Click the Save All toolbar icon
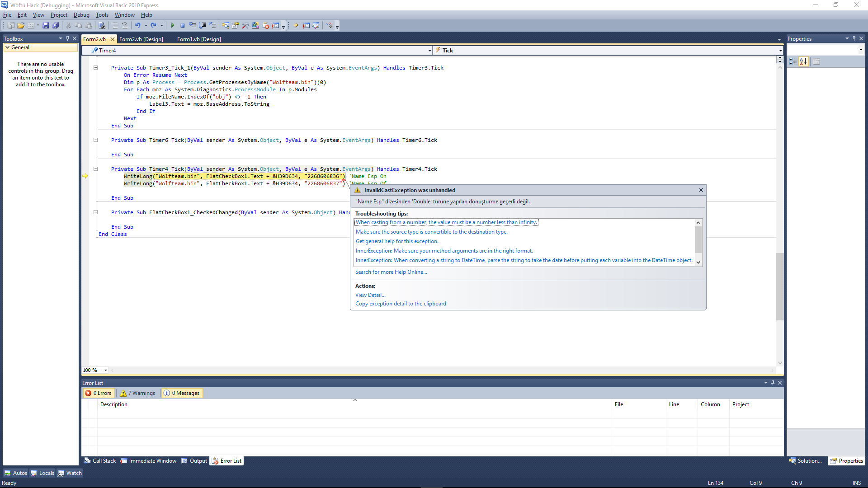The width and height of the screenshot is (868, 488). (x=56, y=26)
